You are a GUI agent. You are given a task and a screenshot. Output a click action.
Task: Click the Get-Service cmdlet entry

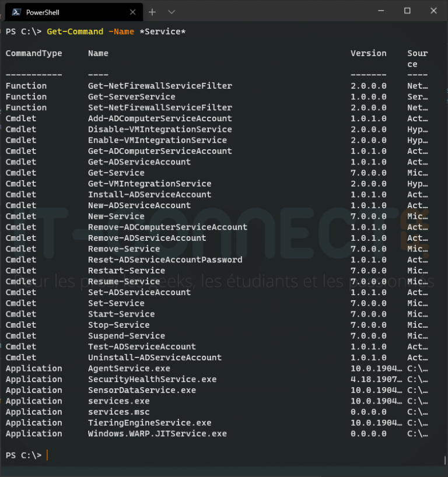(116, 173)
